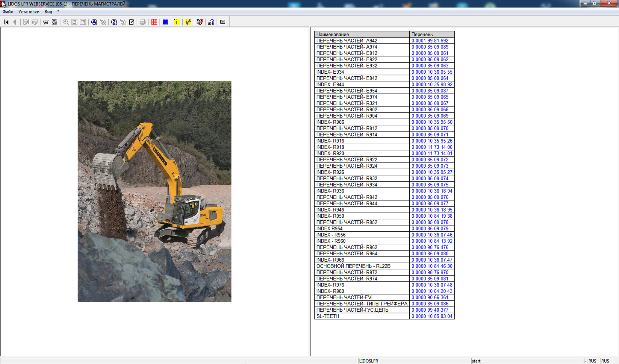The image size is (619, 364).
Task: Open the LIDOS help question icon
Action: [x=211, y=22]
